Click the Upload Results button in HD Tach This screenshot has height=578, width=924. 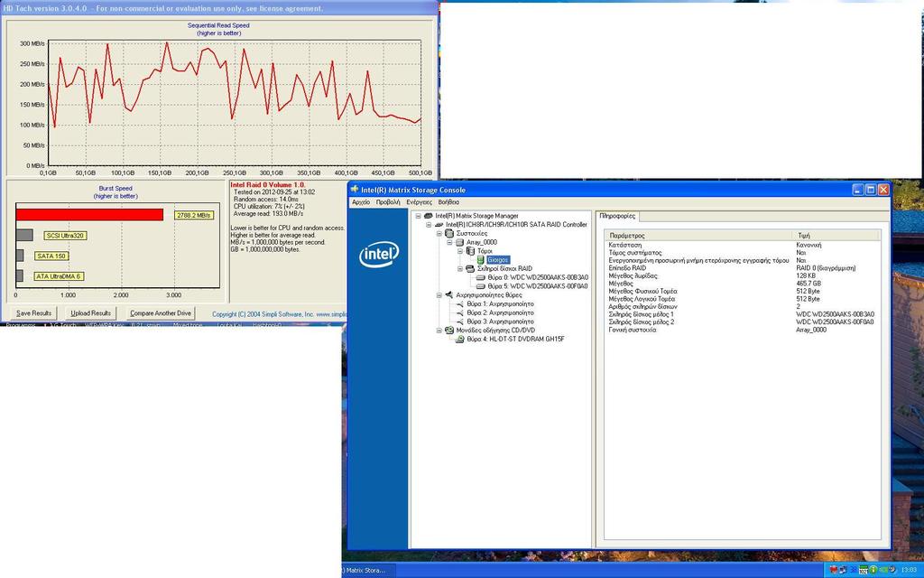tap(91, 313)
